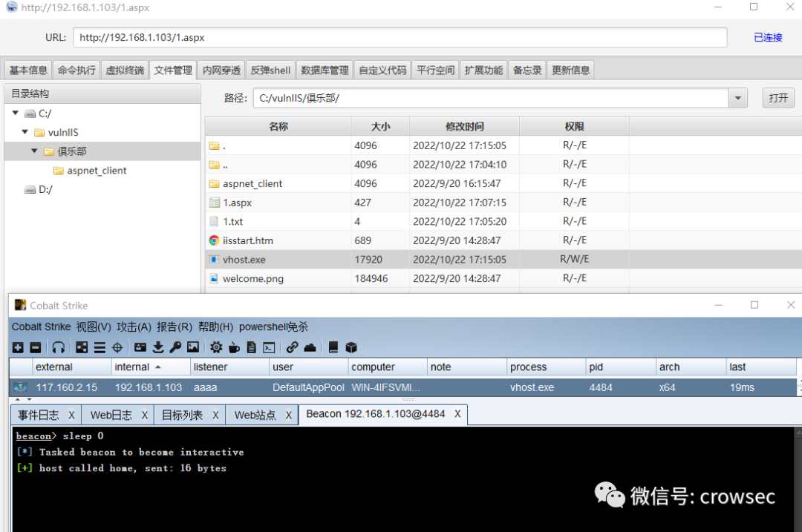Image resolution: width=802 pixels, height=532 pixels.
Task: Select the .. parent directory row
Action: pos(503,165)
